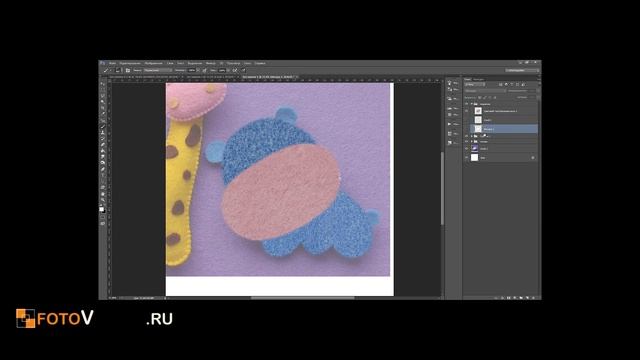This screenshot has width=640, height=360.
Task: Filter layers by smart objects icon
Action: point(523,84)
